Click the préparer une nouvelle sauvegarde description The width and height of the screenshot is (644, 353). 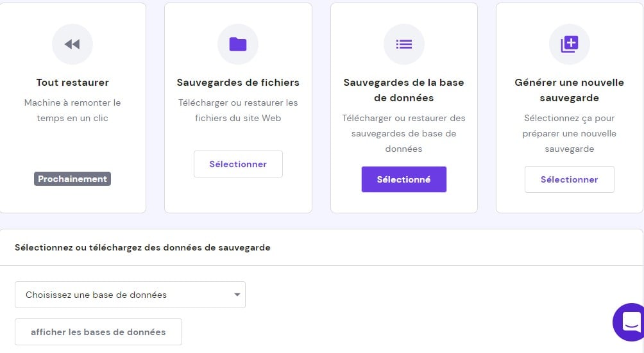click(570, 133)
